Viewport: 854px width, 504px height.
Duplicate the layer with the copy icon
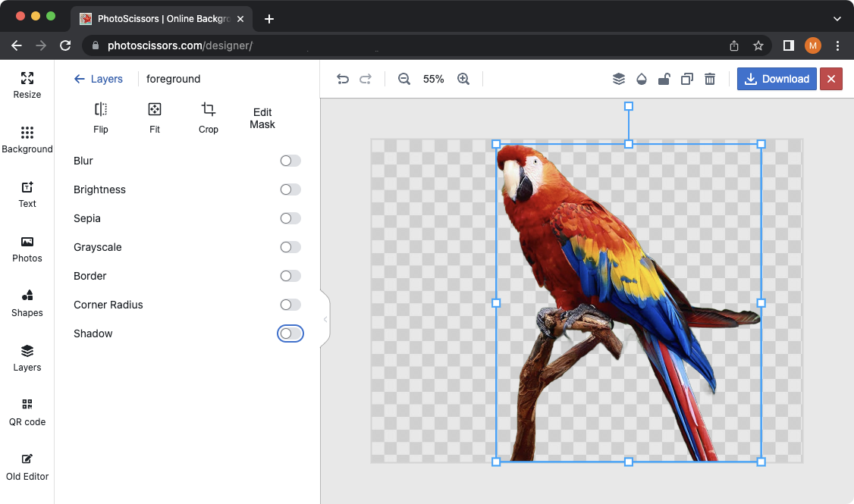click(x=687, y=79)
